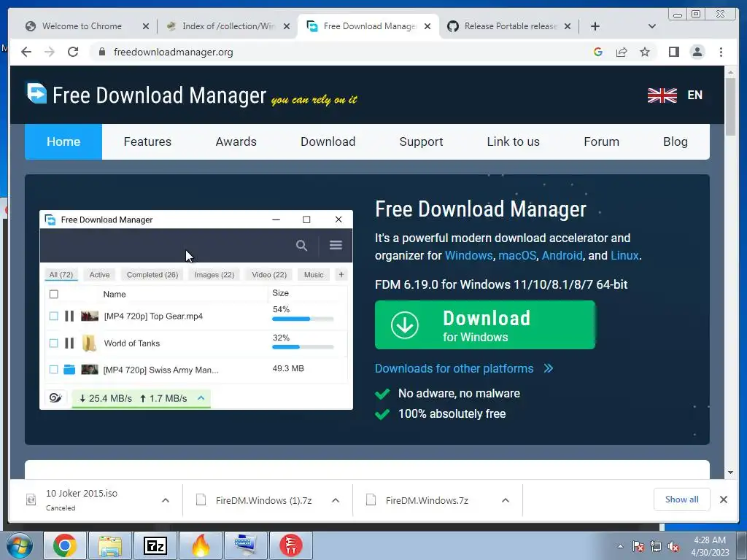Expand options for 10 Joker 2015.iso download
The width and height of the screenshot is (747, 560).
point(166,500)
